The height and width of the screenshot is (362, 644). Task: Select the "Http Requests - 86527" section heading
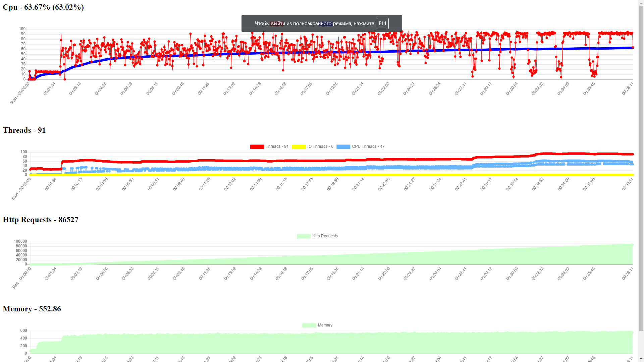pyautogui.click(x=41, y=220)
